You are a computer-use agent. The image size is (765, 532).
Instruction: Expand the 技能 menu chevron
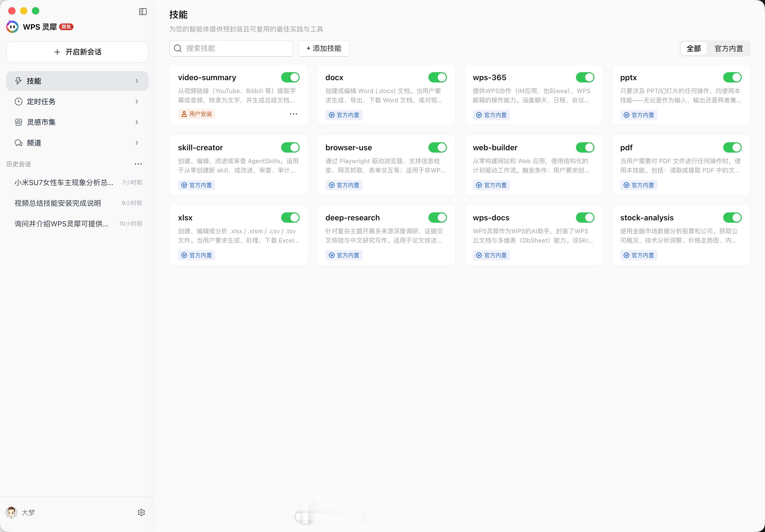pyautogui.click(x=137, y=81)
